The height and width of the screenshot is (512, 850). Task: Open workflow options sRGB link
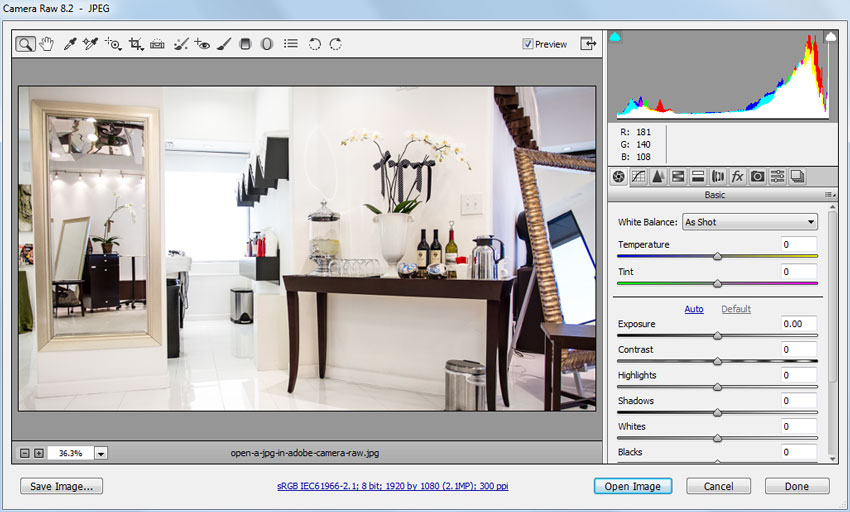[x=392, y=486]
